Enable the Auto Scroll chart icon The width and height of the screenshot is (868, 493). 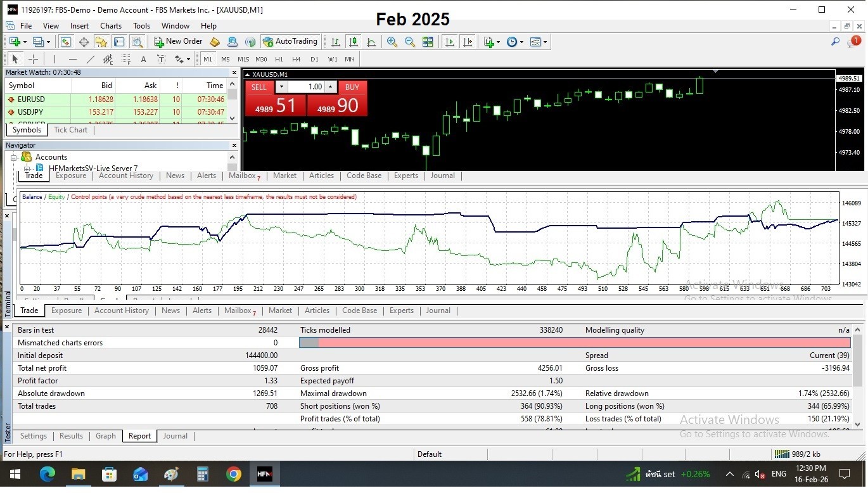click(450, 42)
